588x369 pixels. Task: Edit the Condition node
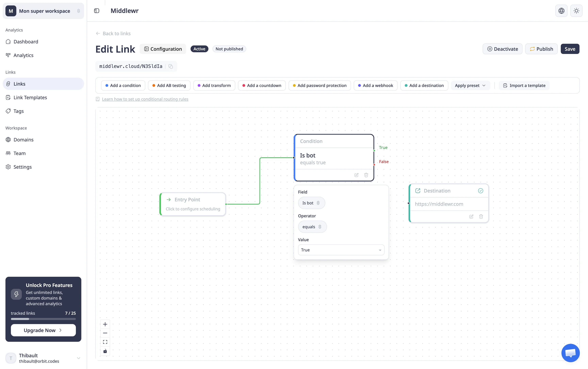click(356, 175)
